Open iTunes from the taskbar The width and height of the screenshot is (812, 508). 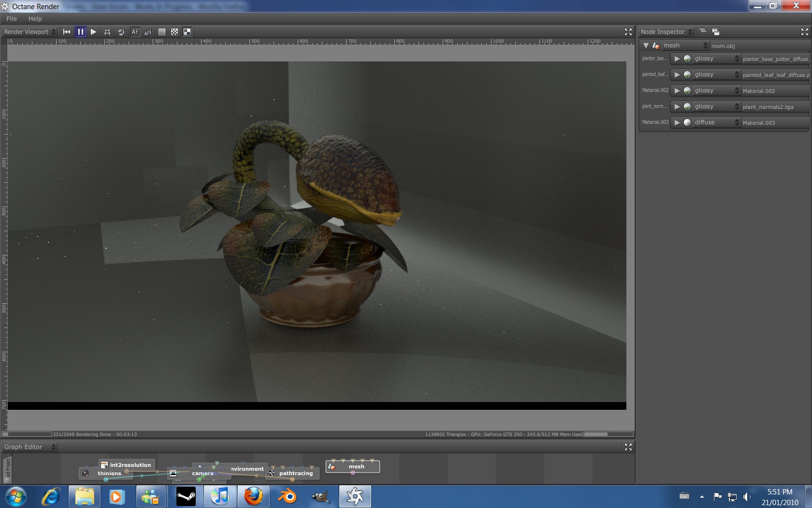220,497
